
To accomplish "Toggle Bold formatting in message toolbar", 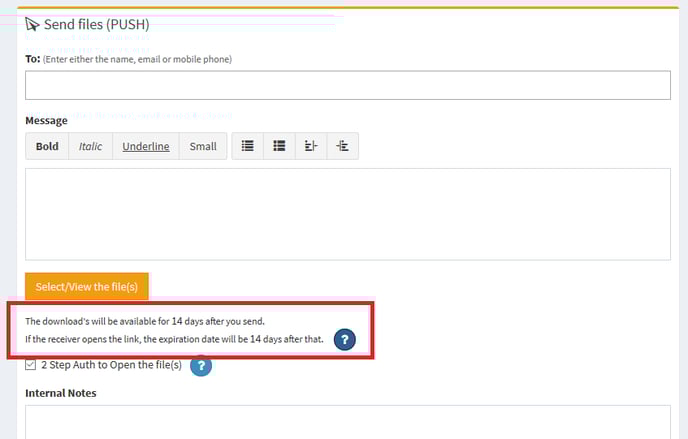I will 47,146.
